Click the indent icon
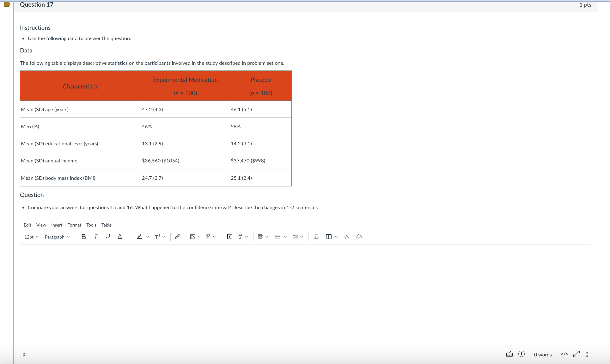The image size is (610, 364). [x=295, y=237]
